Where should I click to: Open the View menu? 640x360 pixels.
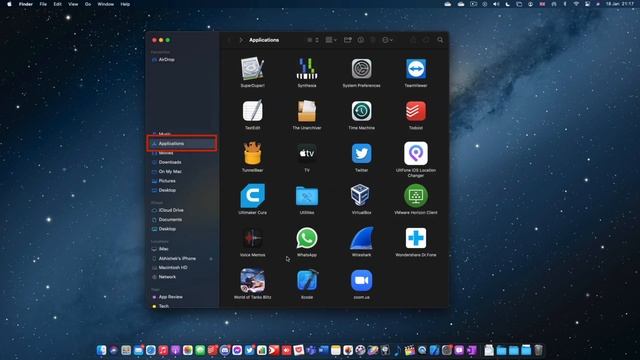[73, 4]
